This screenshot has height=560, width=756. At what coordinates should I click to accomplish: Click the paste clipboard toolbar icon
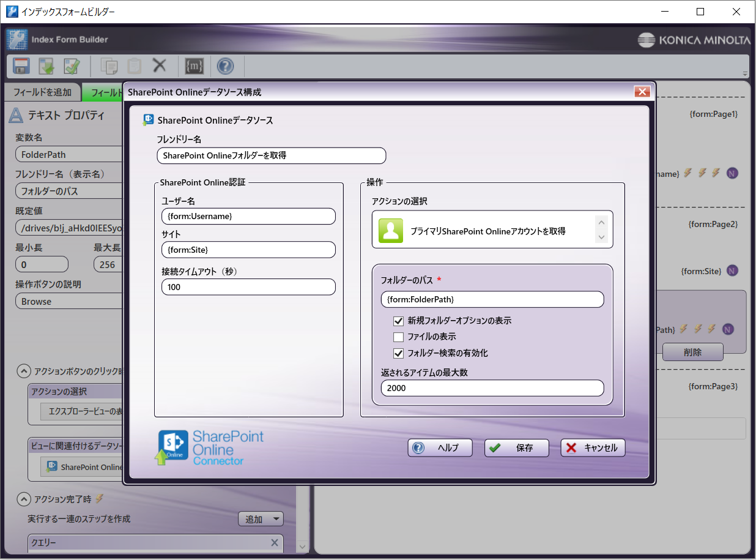click(134, 65)
